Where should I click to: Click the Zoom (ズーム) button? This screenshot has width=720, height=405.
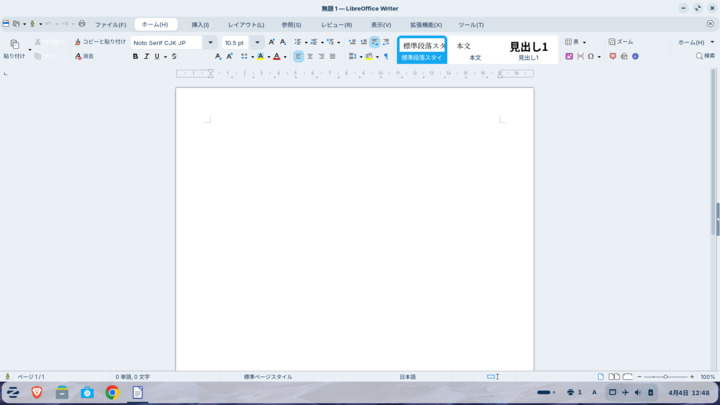coord(621,42)
